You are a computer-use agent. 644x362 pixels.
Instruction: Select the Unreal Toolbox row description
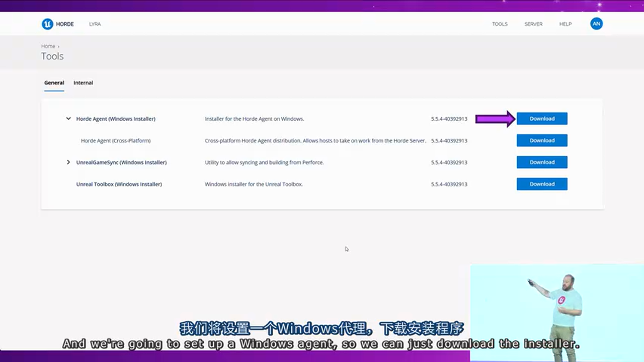pos(254,184)
